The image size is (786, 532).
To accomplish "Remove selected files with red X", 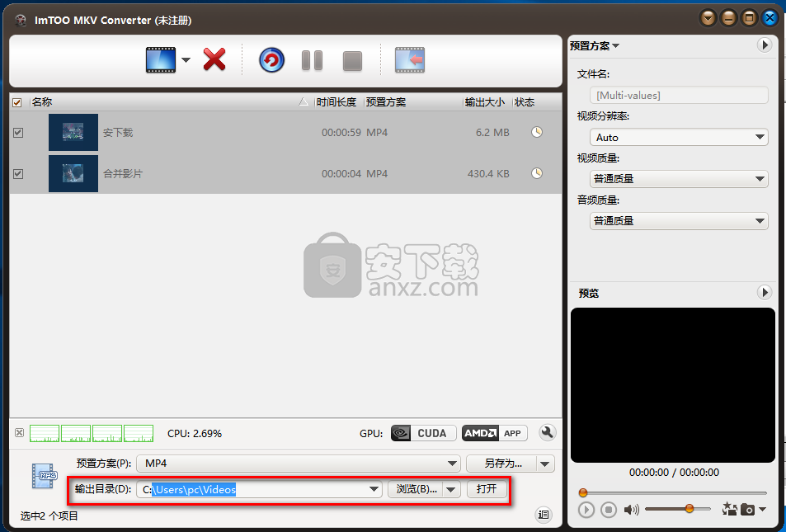I will pos(214,60).
